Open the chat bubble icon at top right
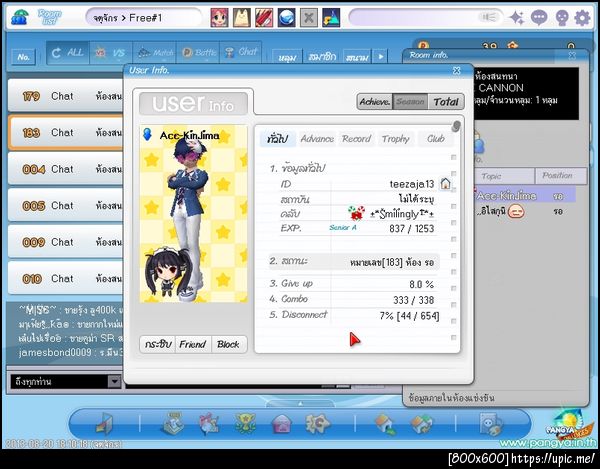This screenshot has height=469, width=600. tap(539, 18)
